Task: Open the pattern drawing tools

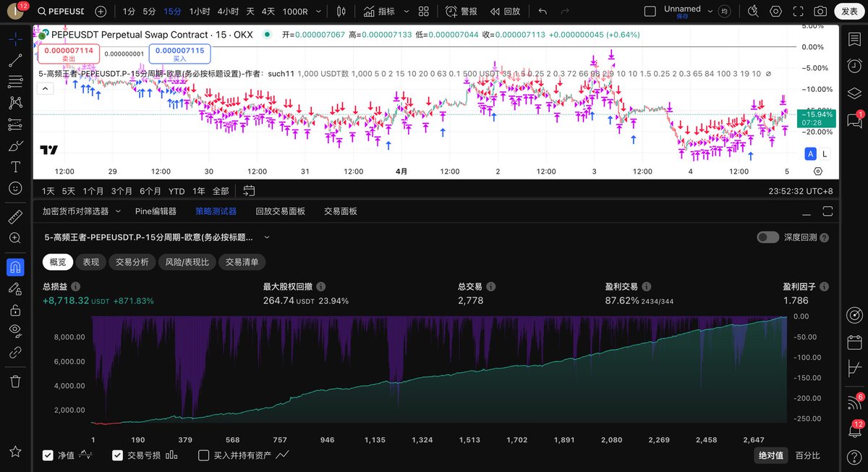Action: (15, 103)
